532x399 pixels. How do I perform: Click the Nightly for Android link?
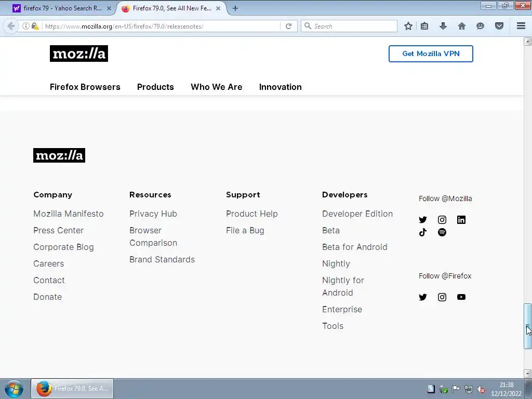tap(343, 286)
